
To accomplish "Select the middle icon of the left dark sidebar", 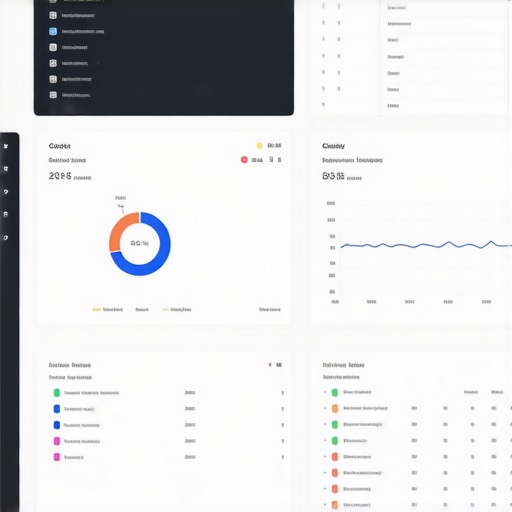I will point(6,192).
